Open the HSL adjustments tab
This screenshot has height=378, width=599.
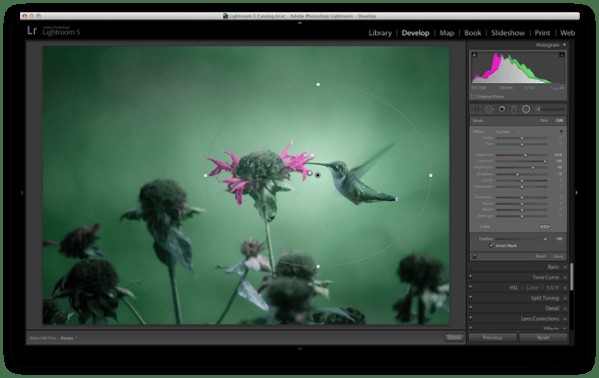(514, 288)
